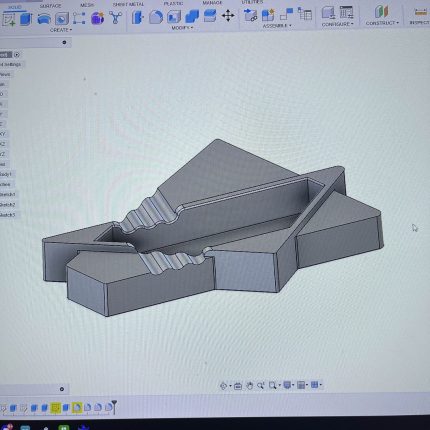Switch to the MANAGE tab

pyautogui.click(x=212, y=3)
